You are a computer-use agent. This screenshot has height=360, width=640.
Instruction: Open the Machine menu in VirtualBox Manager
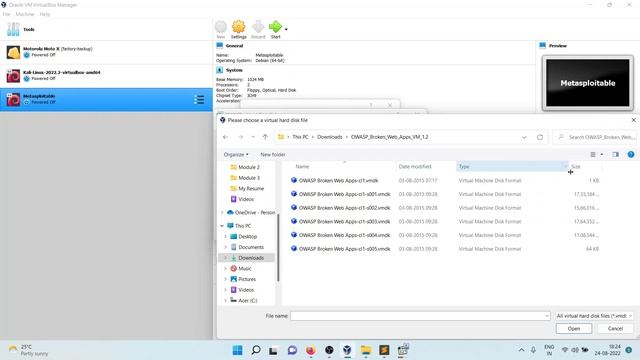(25, 14)
